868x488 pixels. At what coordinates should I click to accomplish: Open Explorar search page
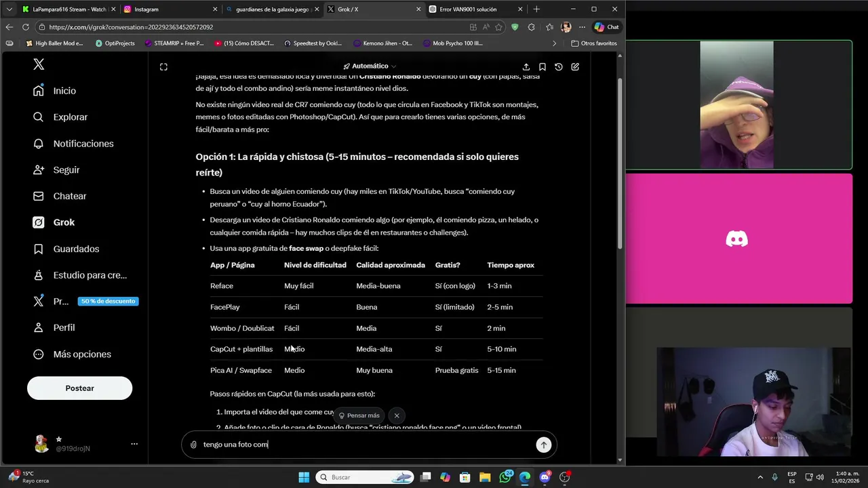(x=60, y=117)
